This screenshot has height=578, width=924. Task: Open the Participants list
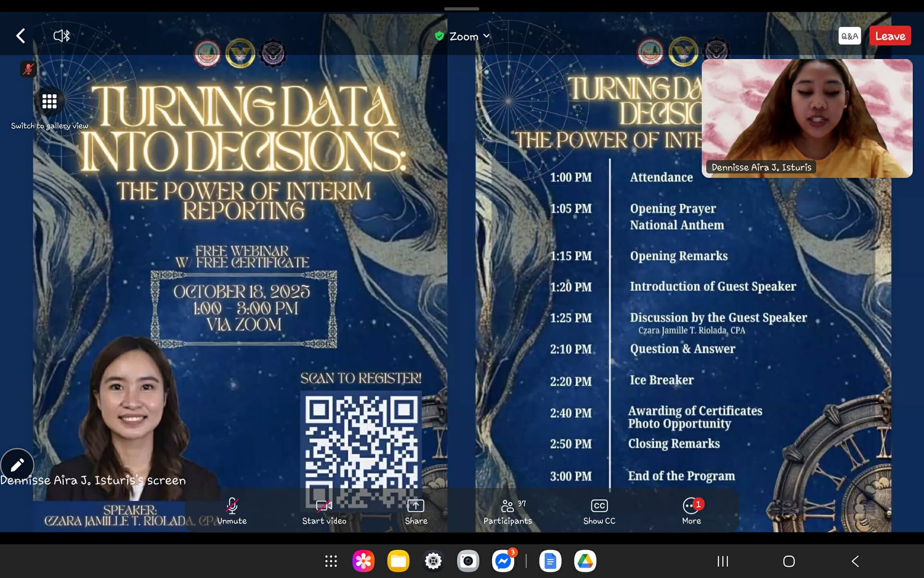tap(508, 511)
